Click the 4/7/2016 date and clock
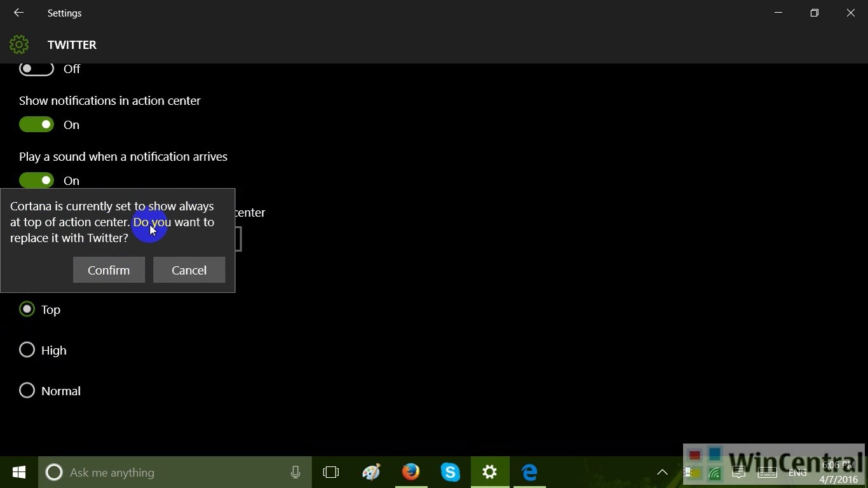The width and height of the screenshot is (868, 488). [839, 472]
